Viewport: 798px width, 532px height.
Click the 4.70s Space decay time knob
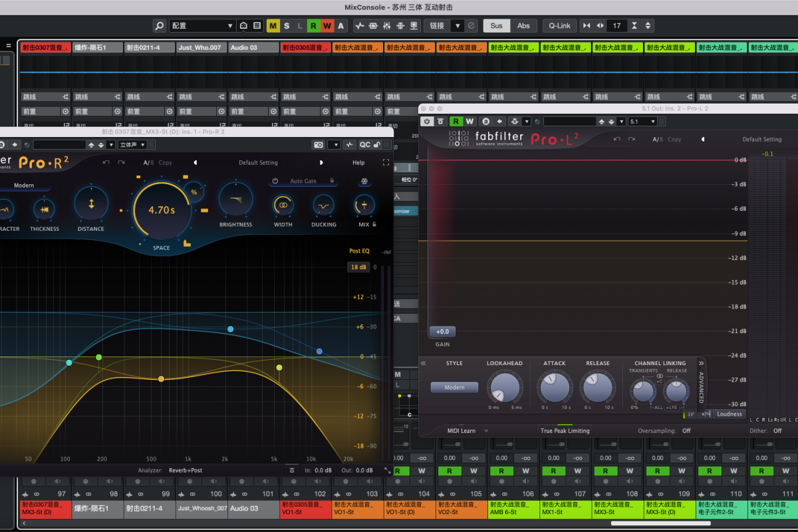click(162, 210)
